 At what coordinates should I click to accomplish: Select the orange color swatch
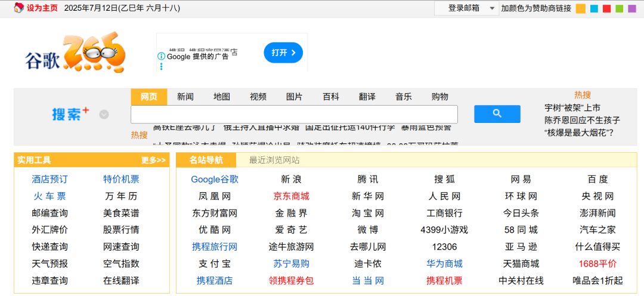[x=580, y=8]
